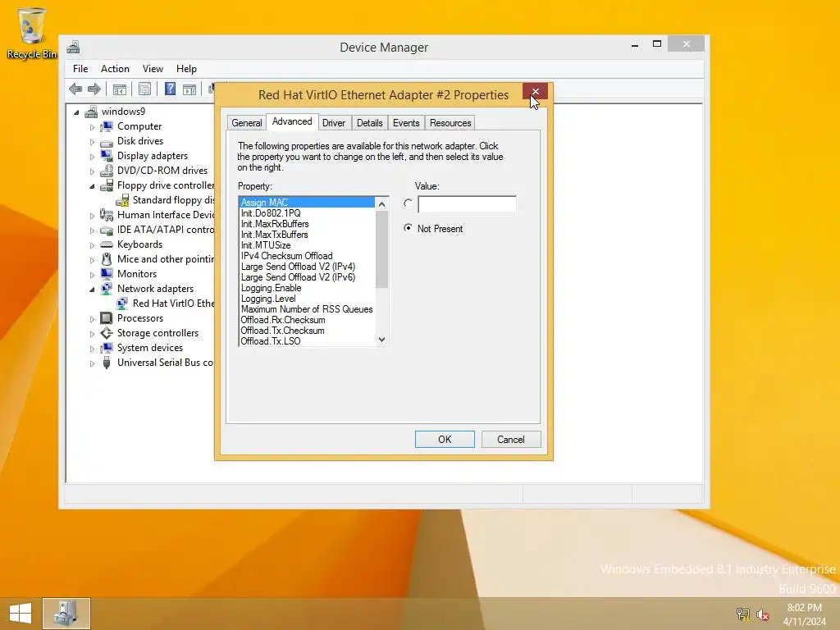Expand the Computer tree node
This screenshot has height=630, width=840.
coord(92,127)
